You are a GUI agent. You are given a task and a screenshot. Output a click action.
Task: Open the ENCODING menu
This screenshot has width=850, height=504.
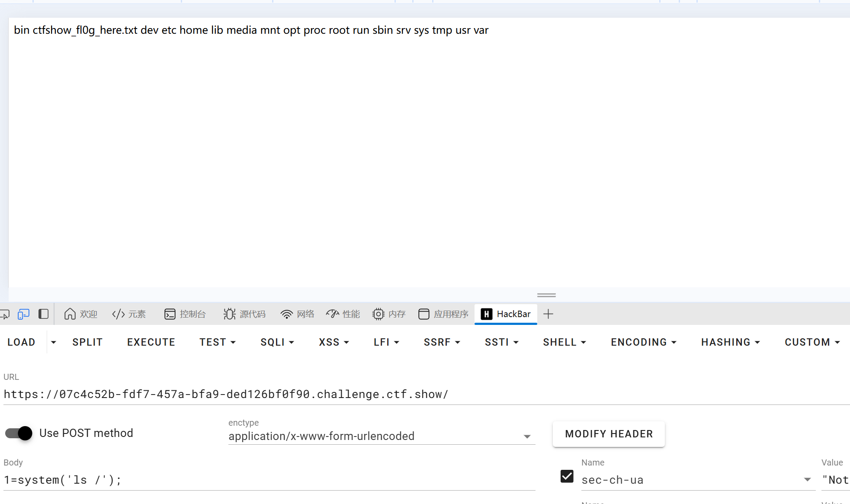(644, 342)
